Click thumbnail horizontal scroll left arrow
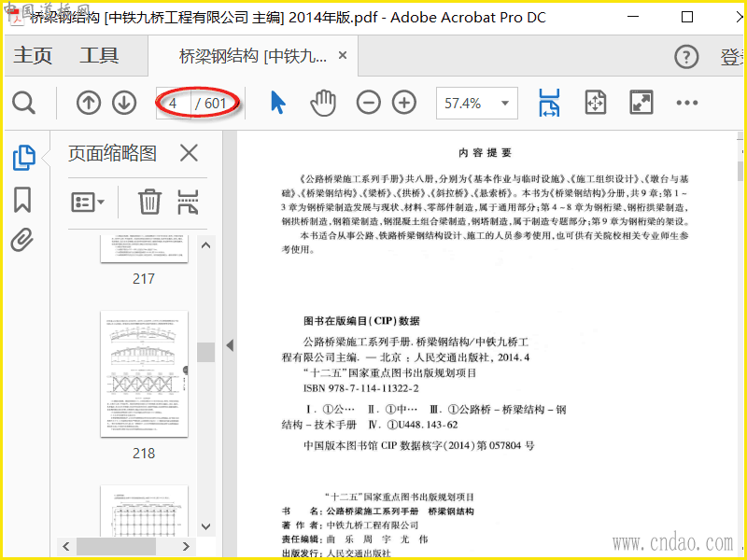 click(x=66, y=546)
